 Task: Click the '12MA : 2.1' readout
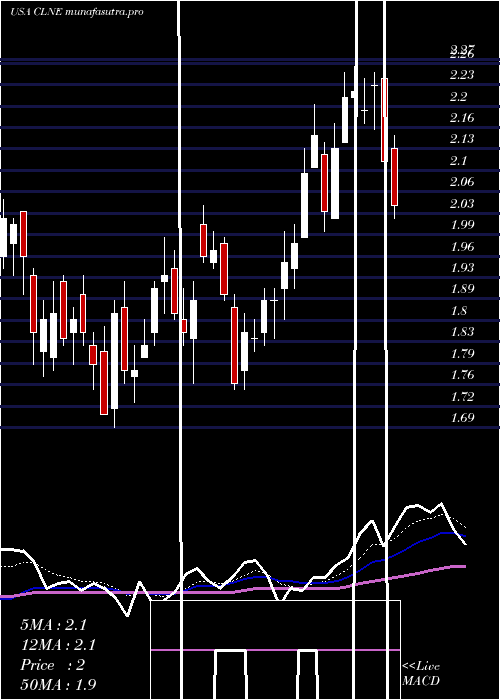point(58,645)
